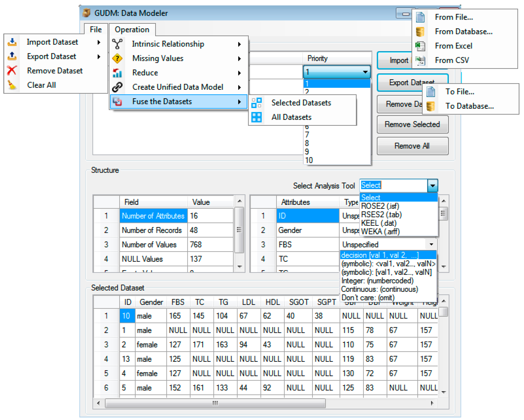
Task: Open the FBS Unspecified type dropdown
Action: (431, 244)
